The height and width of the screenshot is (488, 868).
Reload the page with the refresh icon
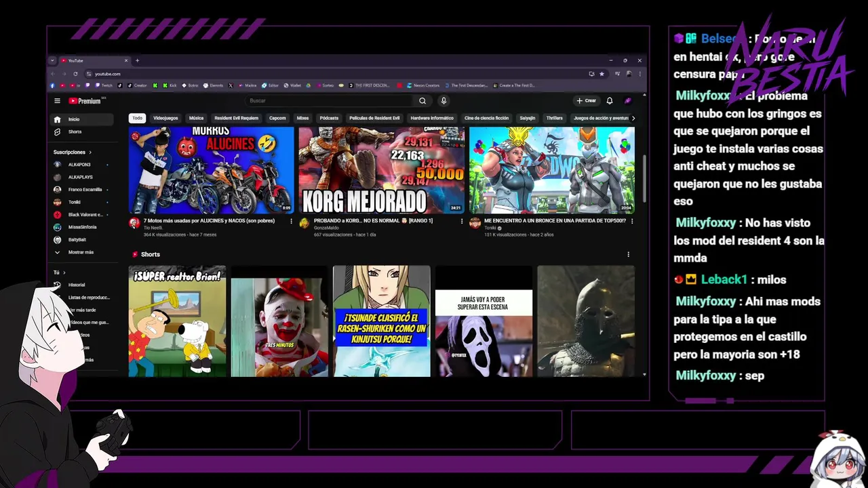coord(75,74)
